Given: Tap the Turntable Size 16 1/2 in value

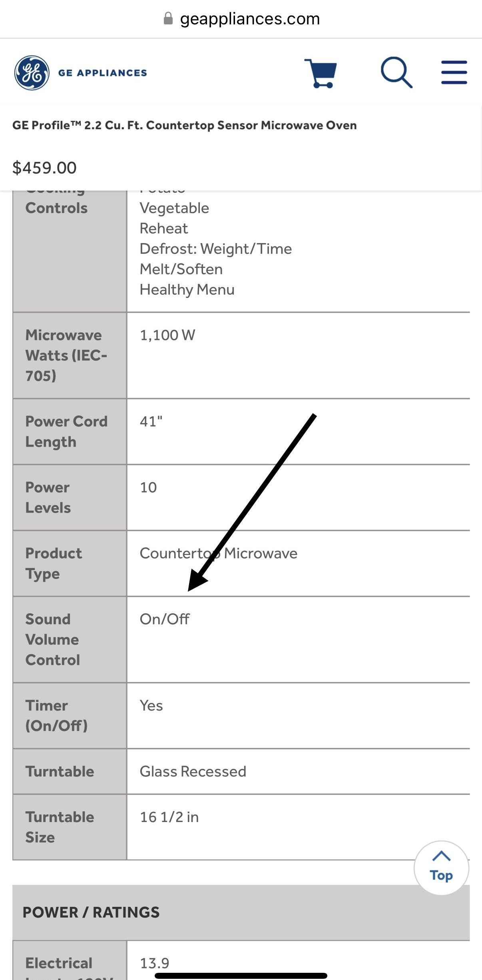Looking at the screenshot, I should click(x=169, y=817).
